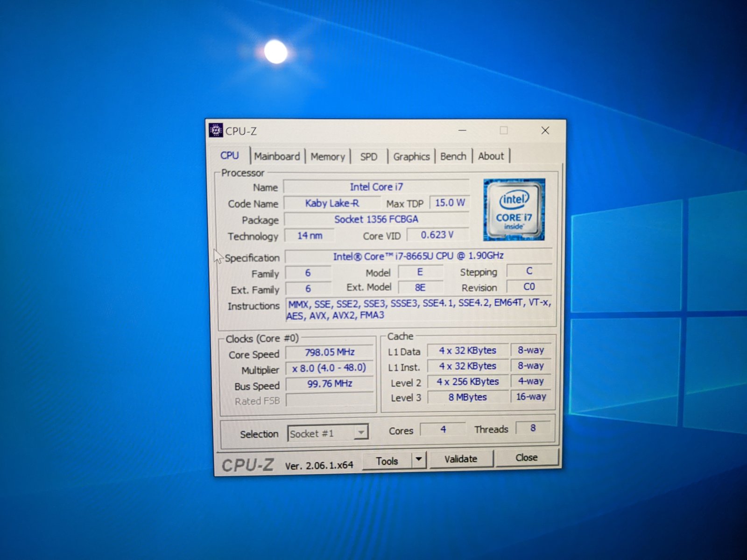This screenshot has height=560, width=747.
Task: Click the Specification text 'i7-8665U CPU @ 1.90GHz'
Action: point(449,256)
